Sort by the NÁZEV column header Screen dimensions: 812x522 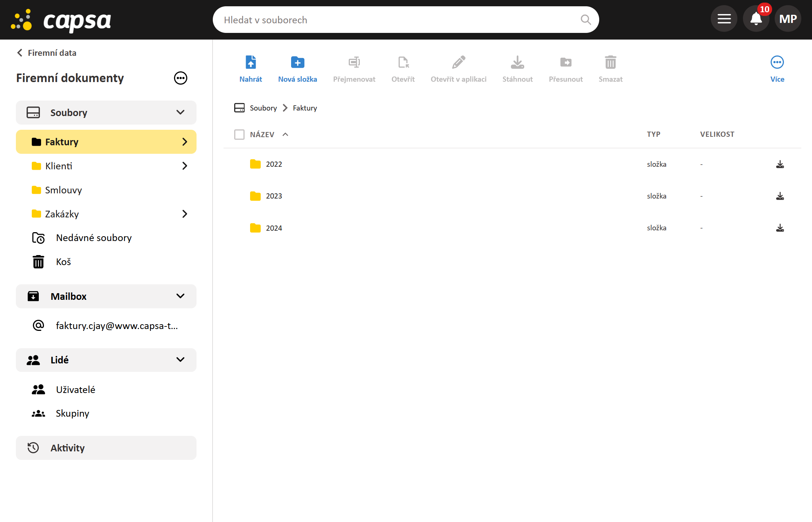tap(262, 135)
